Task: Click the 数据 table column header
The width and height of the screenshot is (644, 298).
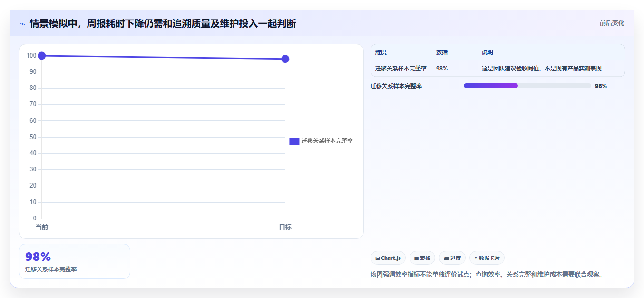Action: (442, 52)
